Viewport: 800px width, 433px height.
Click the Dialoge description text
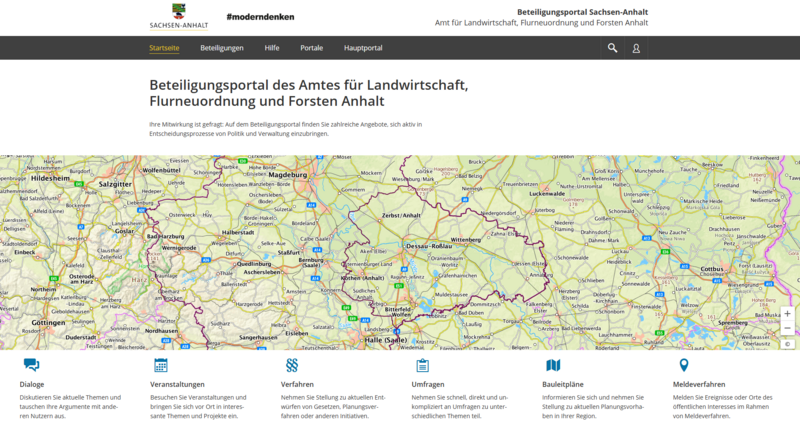(x=70, y=406)
